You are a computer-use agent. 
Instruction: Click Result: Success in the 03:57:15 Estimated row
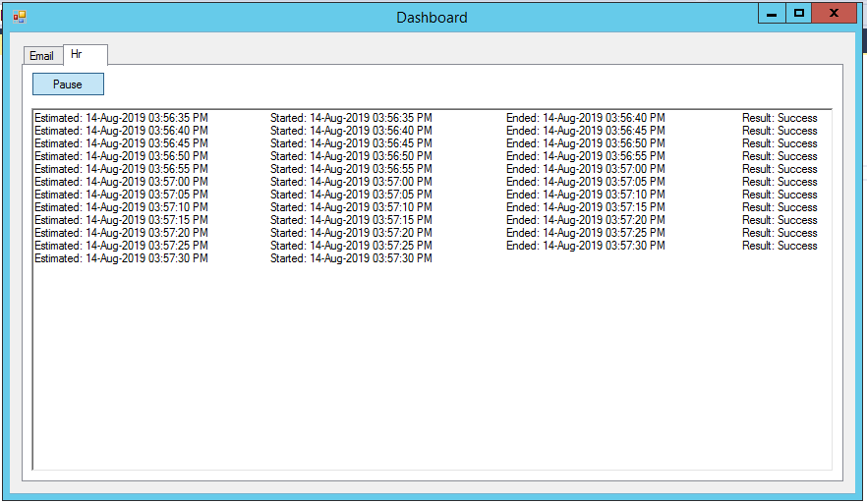click(780, 219)
